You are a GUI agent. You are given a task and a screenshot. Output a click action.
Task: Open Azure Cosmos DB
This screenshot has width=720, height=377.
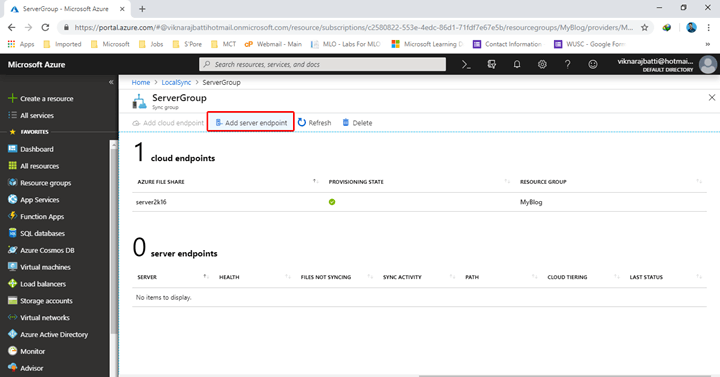click(41, 250)
